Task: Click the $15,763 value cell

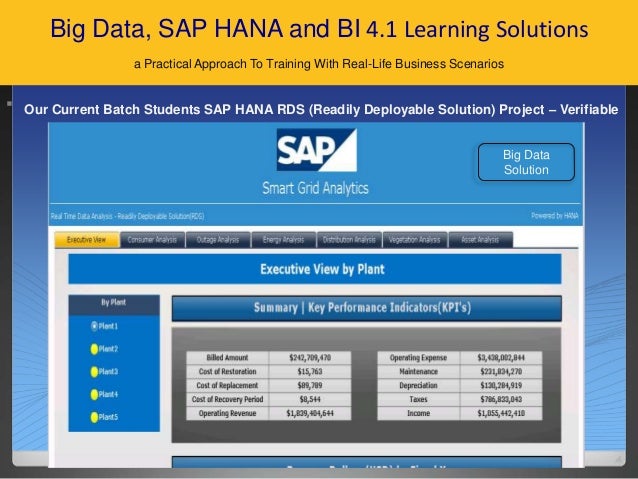Action: (x=310, y=372)
